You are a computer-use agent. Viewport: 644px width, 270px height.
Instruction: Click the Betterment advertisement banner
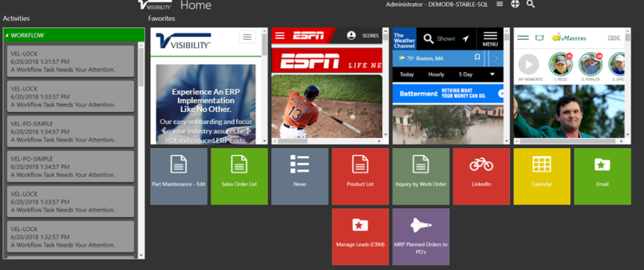click(x=447, y=94)
